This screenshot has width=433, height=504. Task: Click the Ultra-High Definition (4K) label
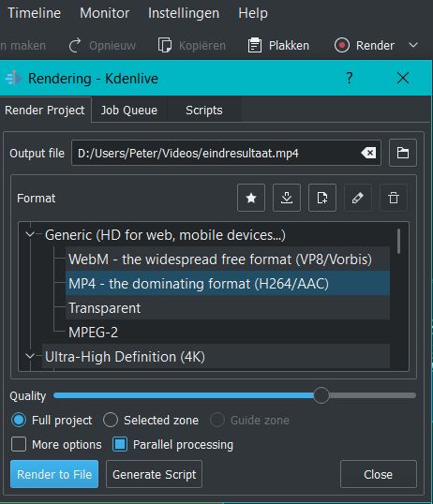pyautogui.click(x=125, y=357)
